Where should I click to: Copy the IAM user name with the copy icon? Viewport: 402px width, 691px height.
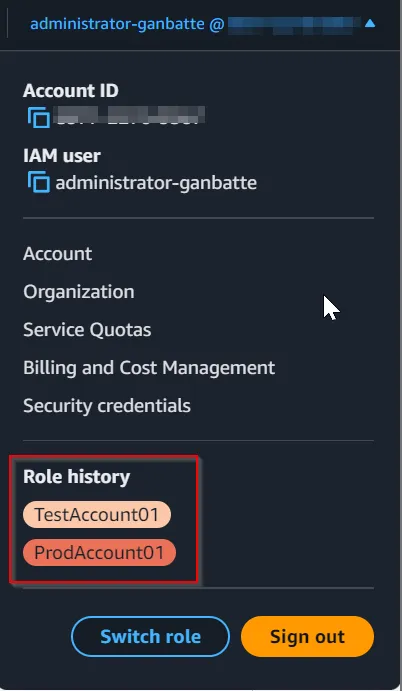[39, 182]
